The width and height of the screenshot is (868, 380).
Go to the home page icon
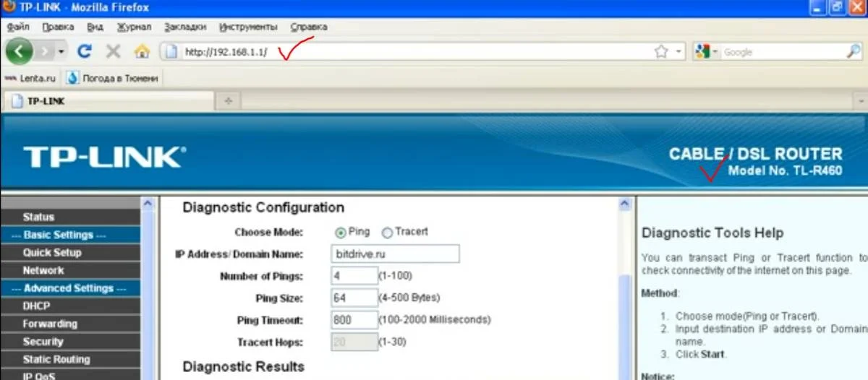point(142,51)
